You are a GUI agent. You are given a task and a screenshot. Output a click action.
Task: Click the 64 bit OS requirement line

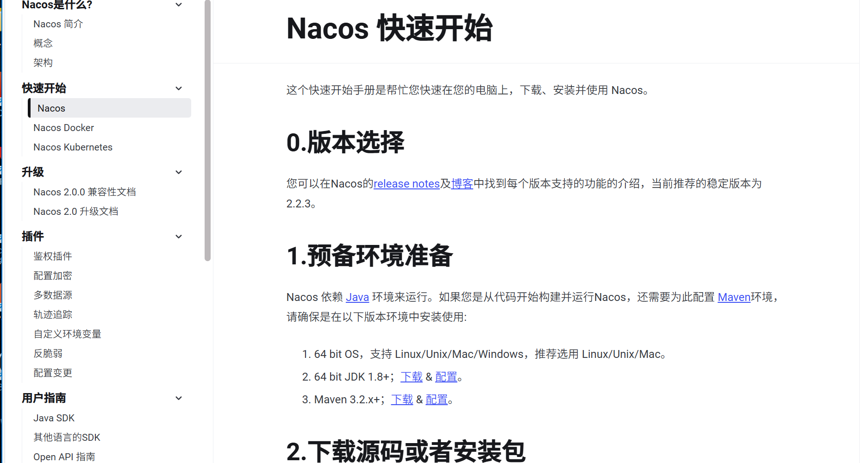(490, 354)
